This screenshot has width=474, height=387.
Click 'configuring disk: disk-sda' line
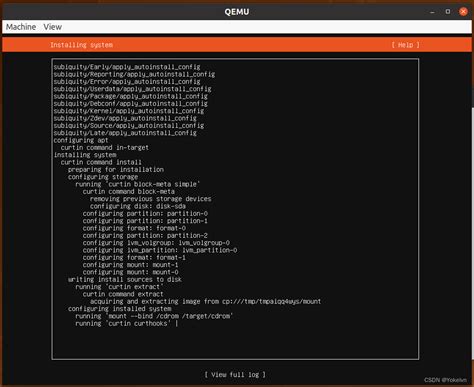tap(138, 206)
